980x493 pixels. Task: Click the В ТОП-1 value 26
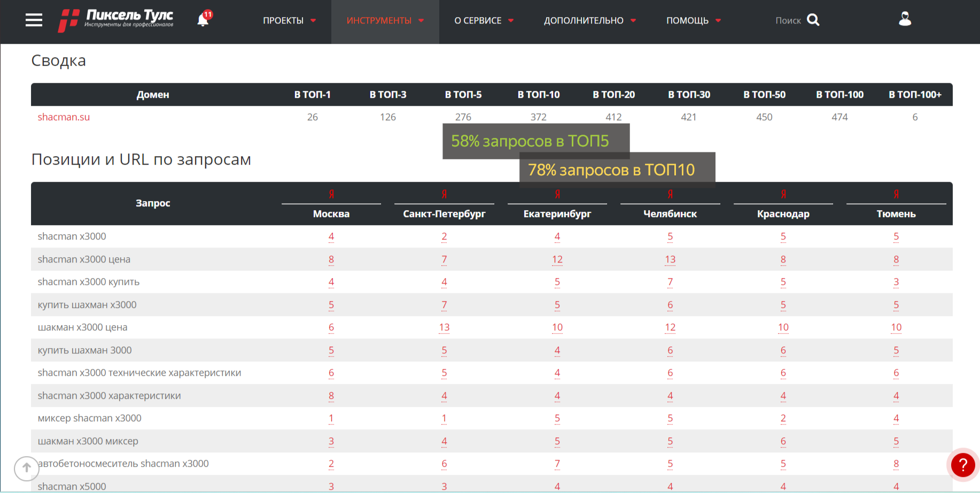(x=313, y=117)
